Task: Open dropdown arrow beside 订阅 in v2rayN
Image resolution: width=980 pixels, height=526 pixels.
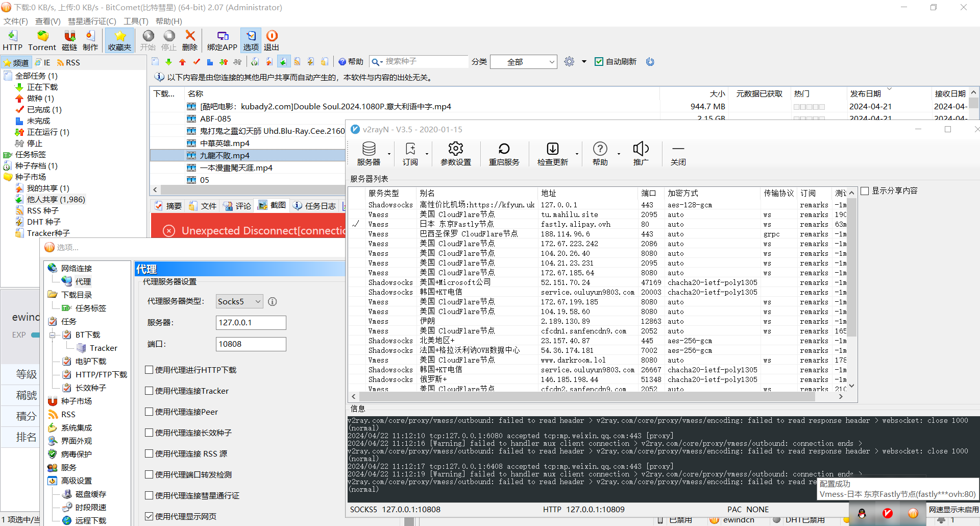Action: click(x=427, y=154)
